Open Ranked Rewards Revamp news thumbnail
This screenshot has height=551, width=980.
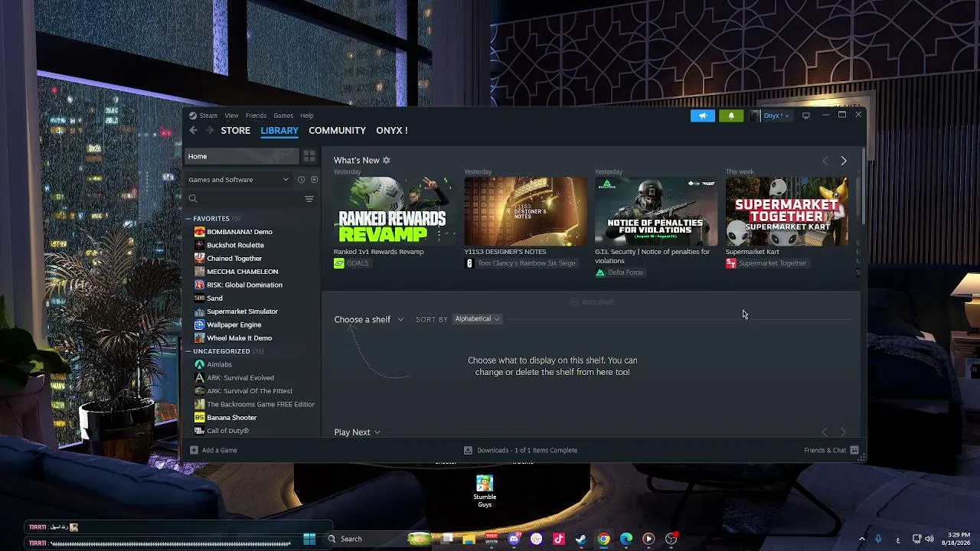coord(394,211)
